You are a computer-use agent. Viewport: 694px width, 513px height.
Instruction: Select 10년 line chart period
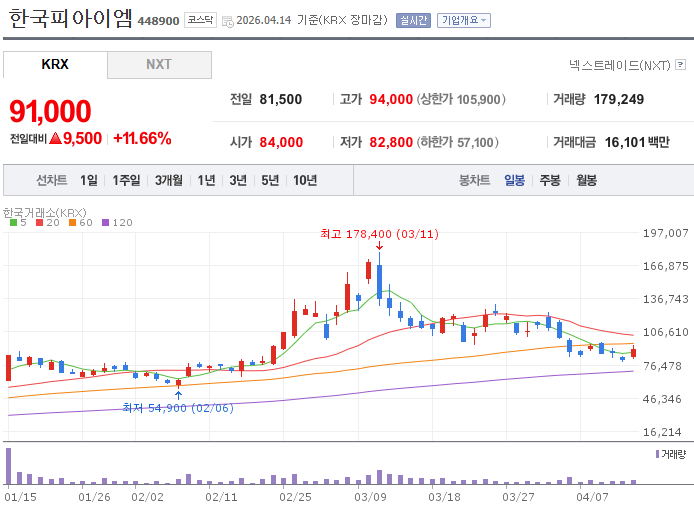[x=305, y=180]
